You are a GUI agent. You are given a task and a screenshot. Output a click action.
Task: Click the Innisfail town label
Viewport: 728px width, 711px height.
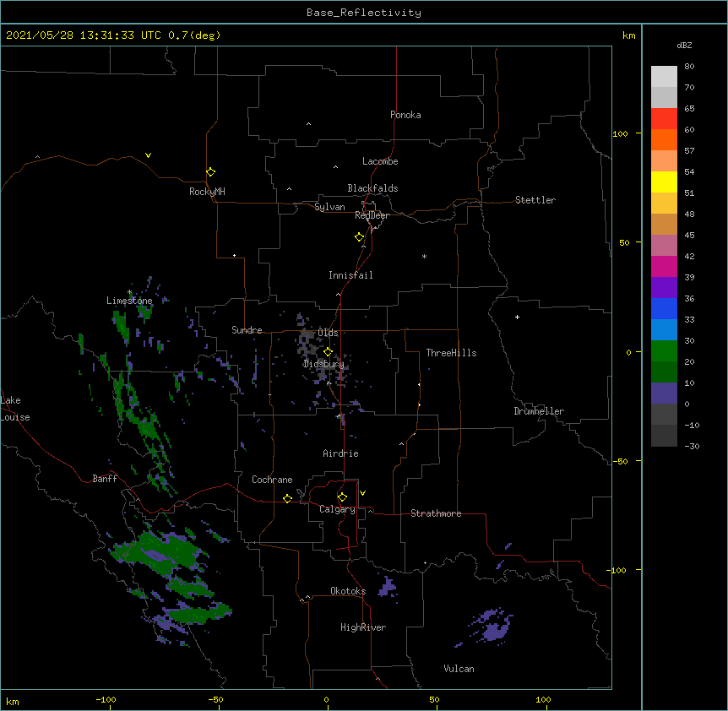click(x=350, y=275)
